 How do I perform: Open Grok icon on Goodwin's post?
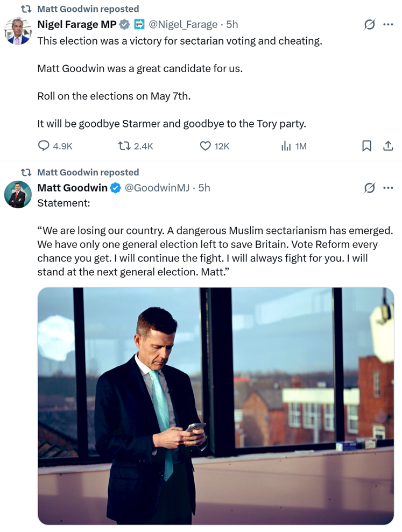(369, 188)
